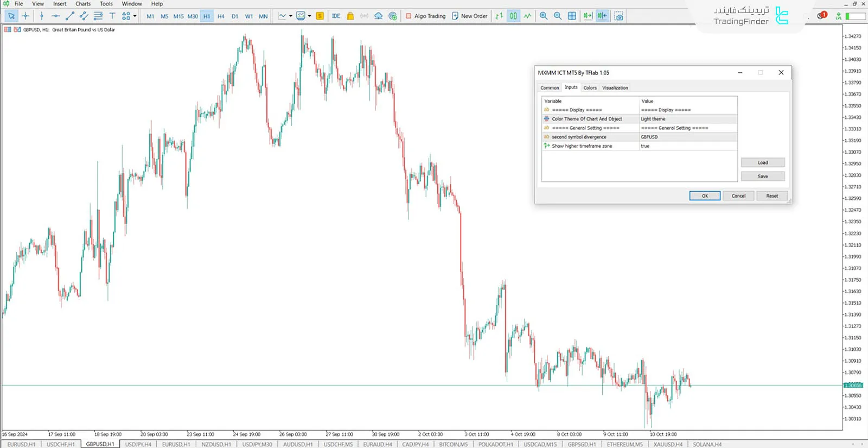Pick the trendline drawing tool
The width and height of the screenshot is (868, 448).
click(x=69, y=16)
